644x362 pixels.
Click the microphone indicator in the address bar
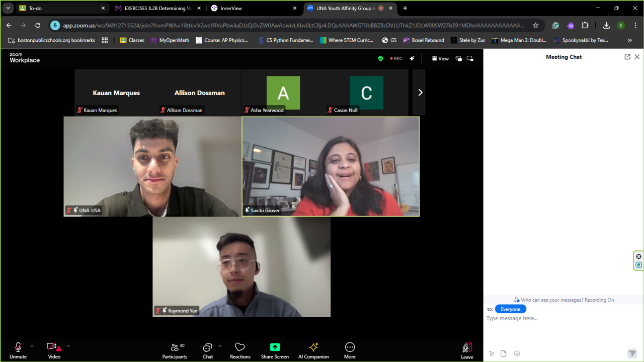(55, 25)
